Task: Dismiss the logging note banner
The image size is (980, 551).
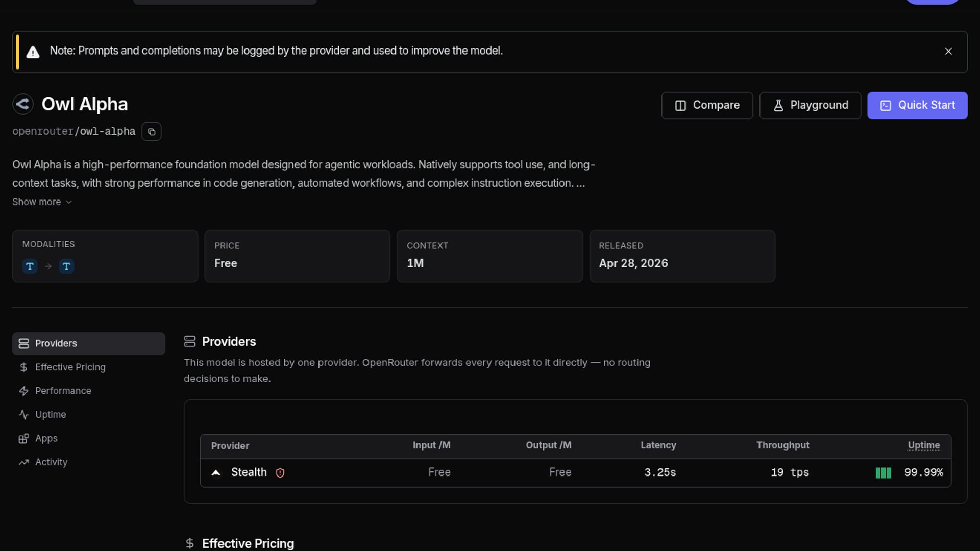Action: [948, 52]
